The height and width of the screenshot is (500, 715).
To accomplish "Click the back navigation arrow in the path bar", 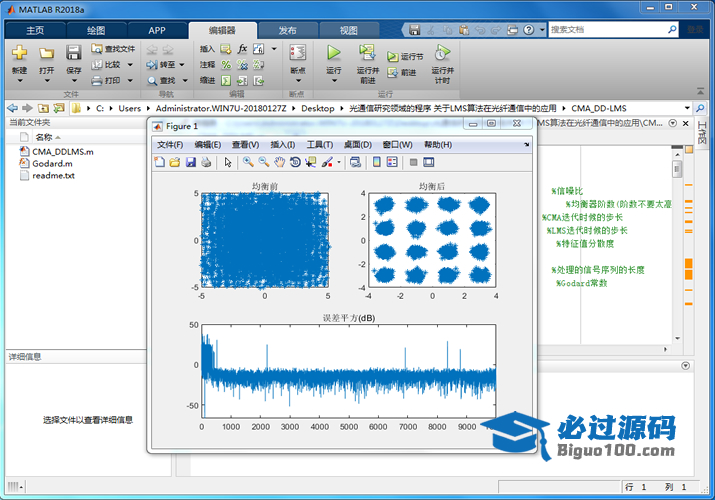I will coord(12,108).
